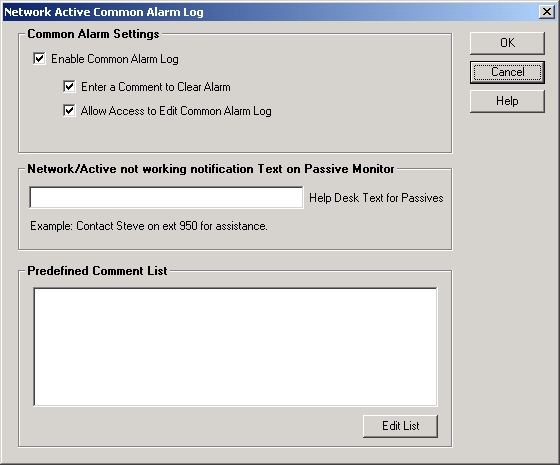Click the Network Active Common Alarm Log title bar
This screenshot has height=465, width=560.
click(270, 12)
